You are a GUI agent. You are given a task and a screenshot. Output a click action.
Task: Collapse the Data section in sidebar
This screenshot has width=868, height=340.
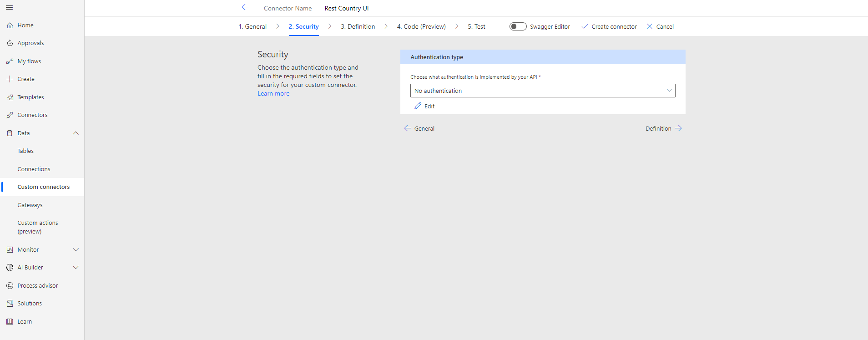(76, 133)
